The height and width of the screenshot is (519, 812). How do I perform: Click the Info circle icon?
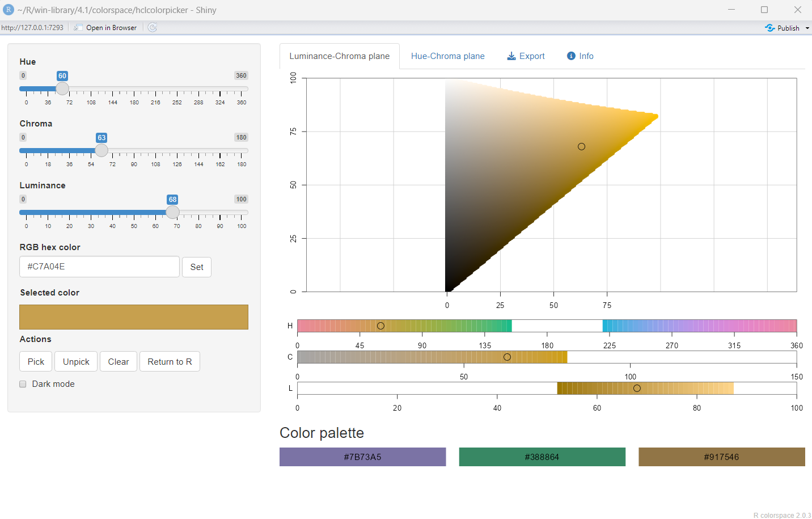tap(571, 56)
